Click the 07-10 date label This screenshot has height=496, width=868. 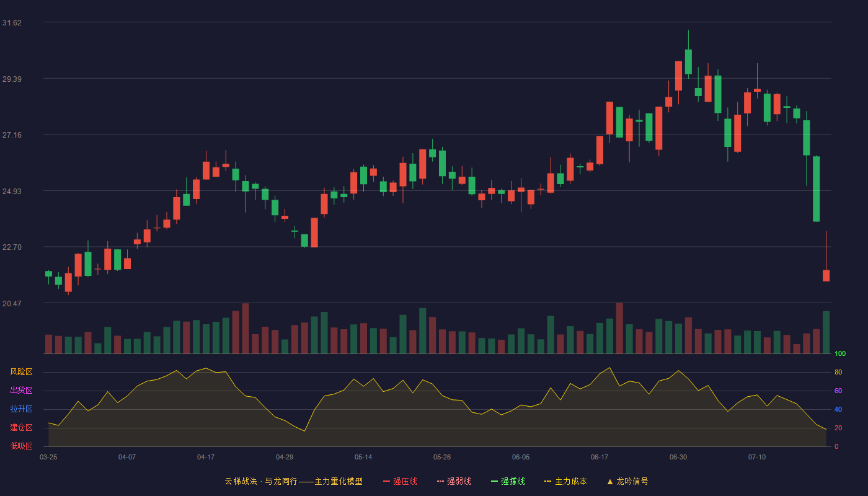757,457
